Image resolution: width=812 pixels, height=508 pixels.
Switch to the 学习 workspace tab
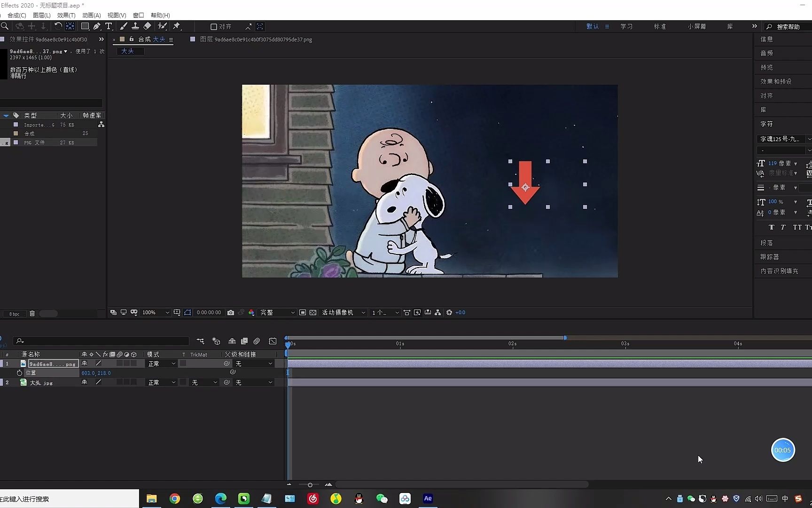coord(626,27)
